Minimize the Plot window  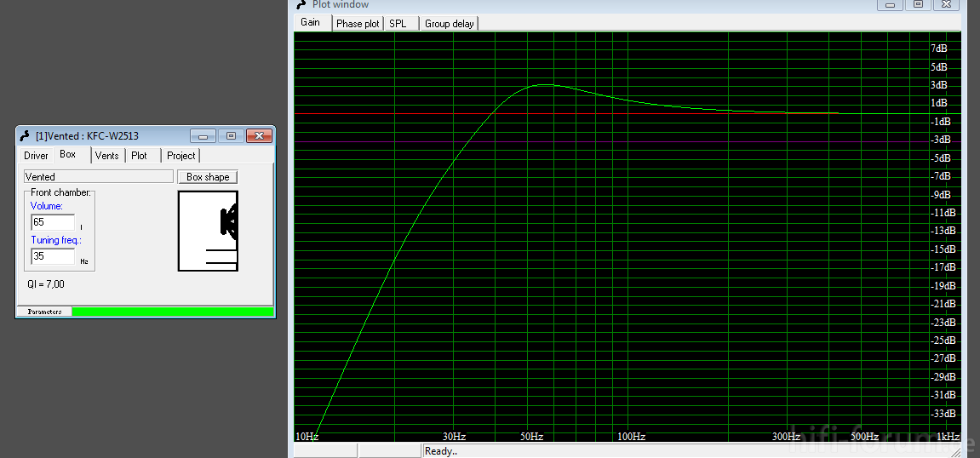click(890, 4)
